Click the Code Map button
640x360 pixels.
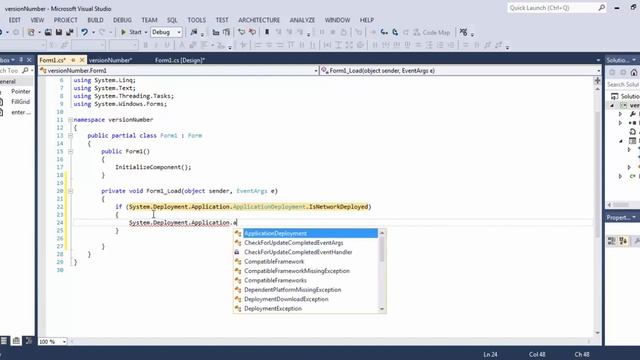pos(432,32)
